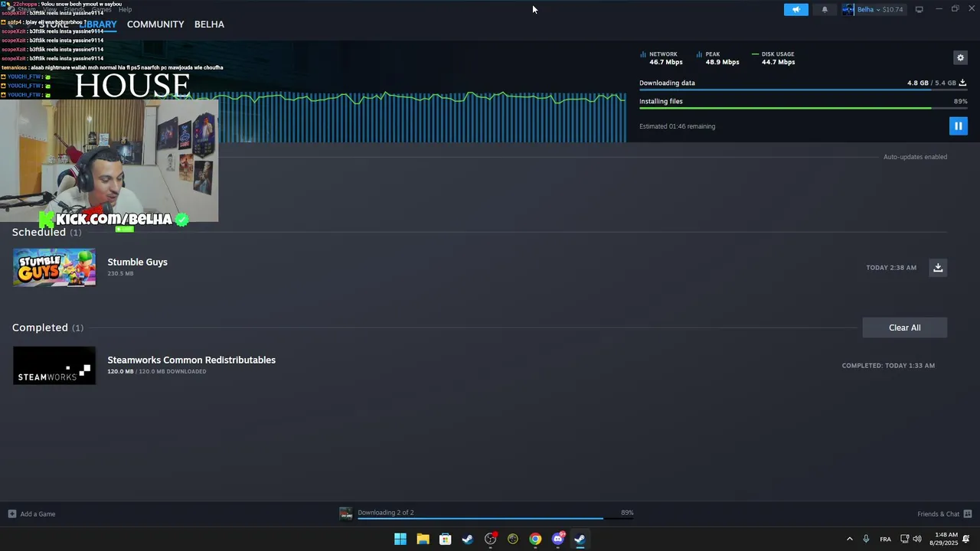Click the downloading game icon in the bottom bar
The image size is (980, 551).
pos(346,514)
